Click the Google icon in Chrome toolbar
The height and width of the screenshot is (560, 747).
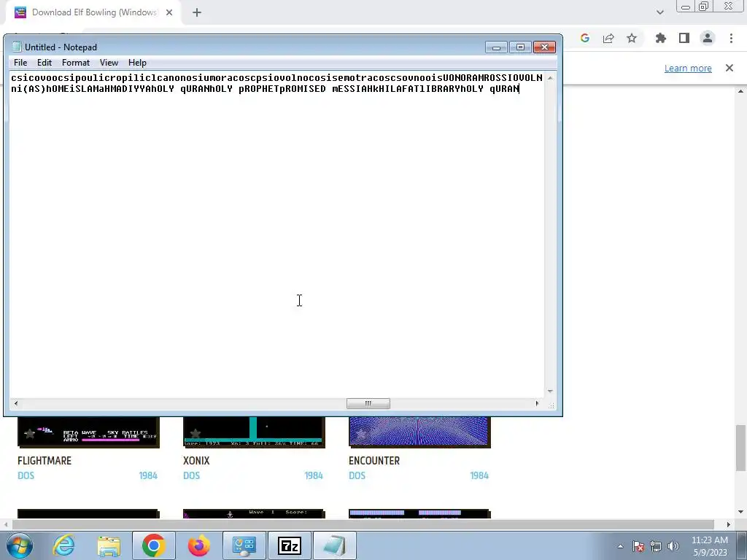585,38
